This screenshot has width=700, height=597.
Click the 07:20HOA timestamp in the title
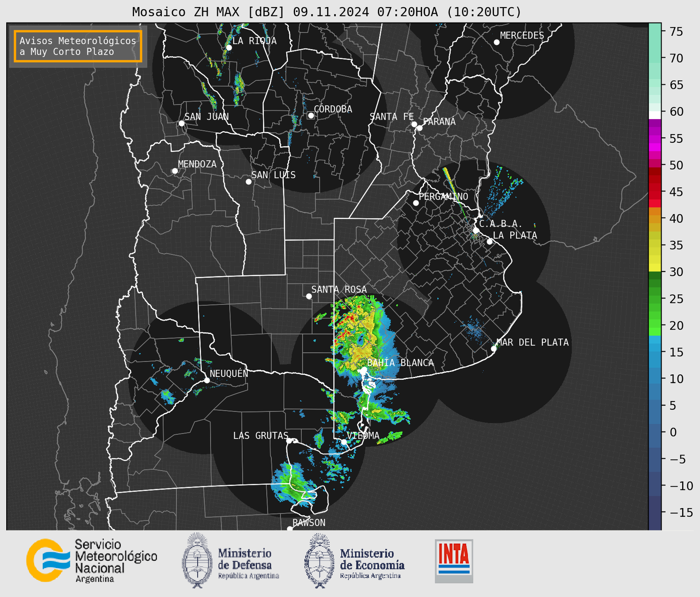coord(407,12)
